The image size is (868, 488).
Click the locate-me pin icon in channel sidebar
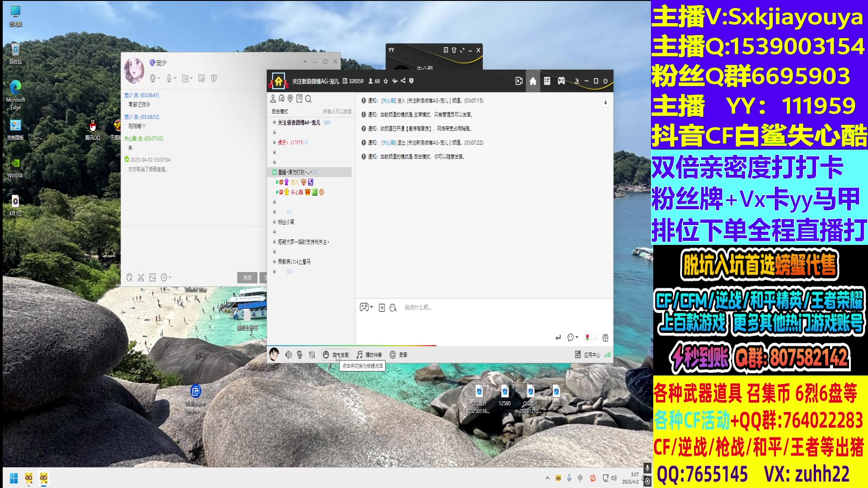pos(290,99)
